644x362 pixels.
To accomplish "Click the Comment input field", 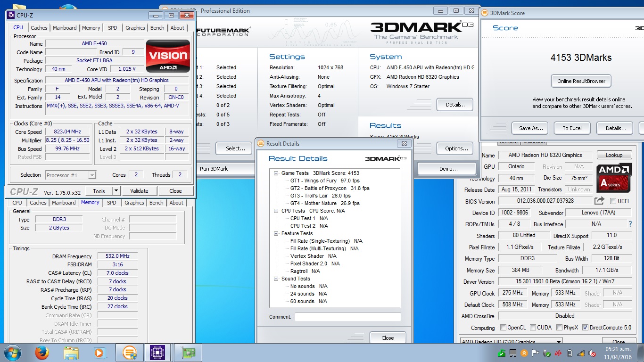I will (348, 317).
